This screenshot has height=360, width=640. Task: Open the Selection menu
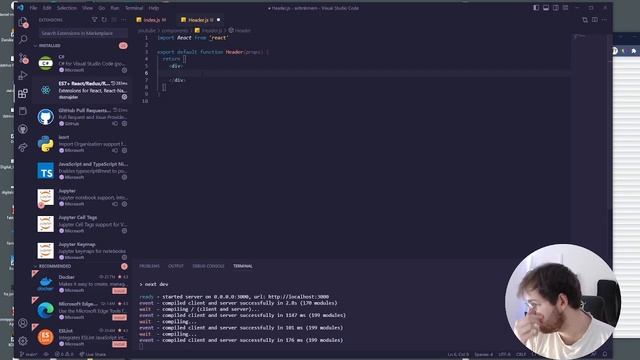67,8
